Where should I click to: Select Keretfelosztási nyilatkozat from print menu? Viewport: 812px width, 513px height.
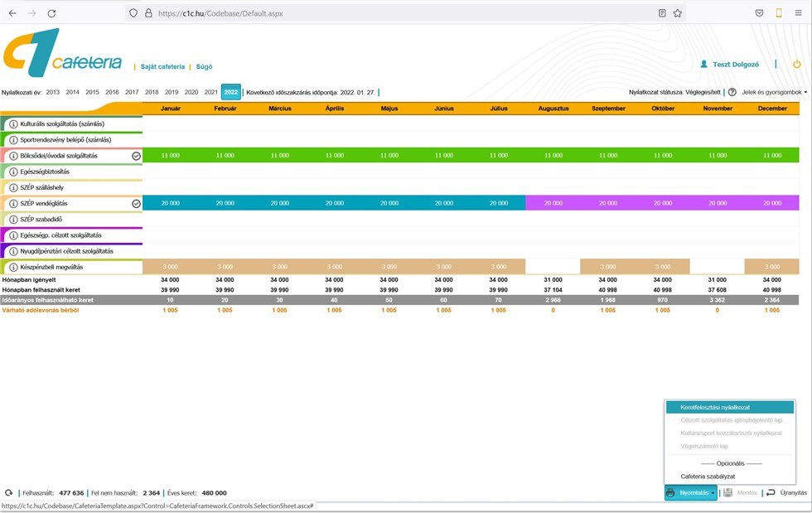click(715, 408)
